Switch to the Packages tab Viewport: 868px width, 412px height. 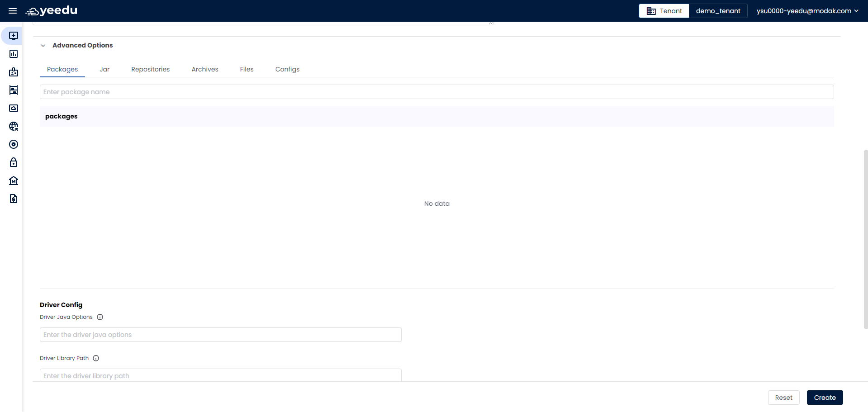tap(62, 69)
